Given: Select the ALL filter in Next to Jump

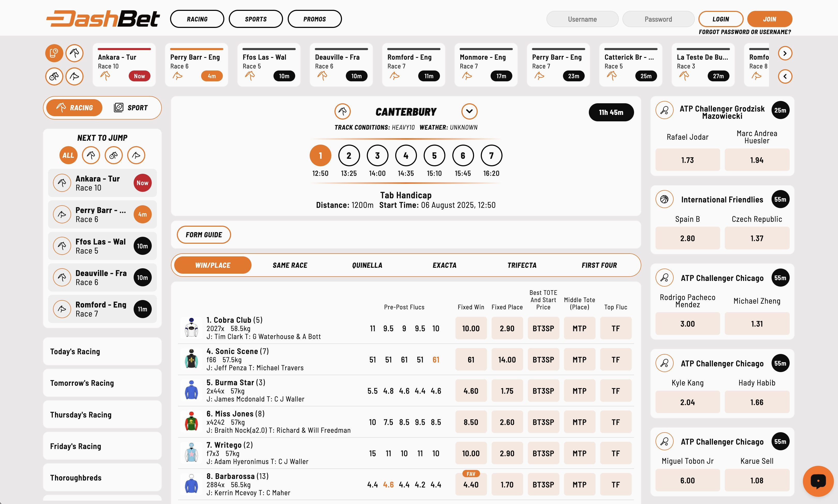Looking at the screenshot, I should point(68,155).
